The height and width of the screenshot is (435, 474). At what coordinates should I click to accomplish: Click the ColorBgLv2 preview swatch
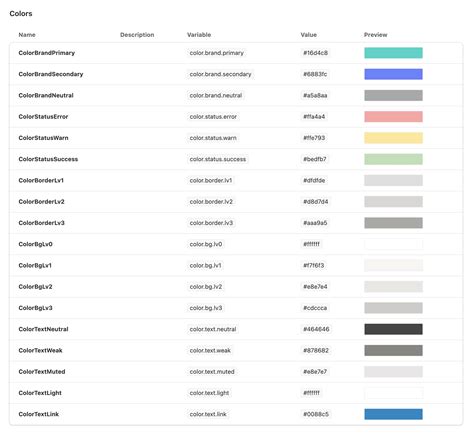pyautogui.click(x=393, y=287)
